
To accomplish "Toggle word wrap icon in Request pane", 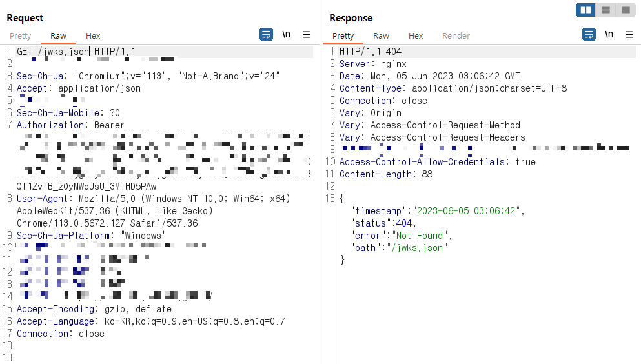I will coord(266,34).
